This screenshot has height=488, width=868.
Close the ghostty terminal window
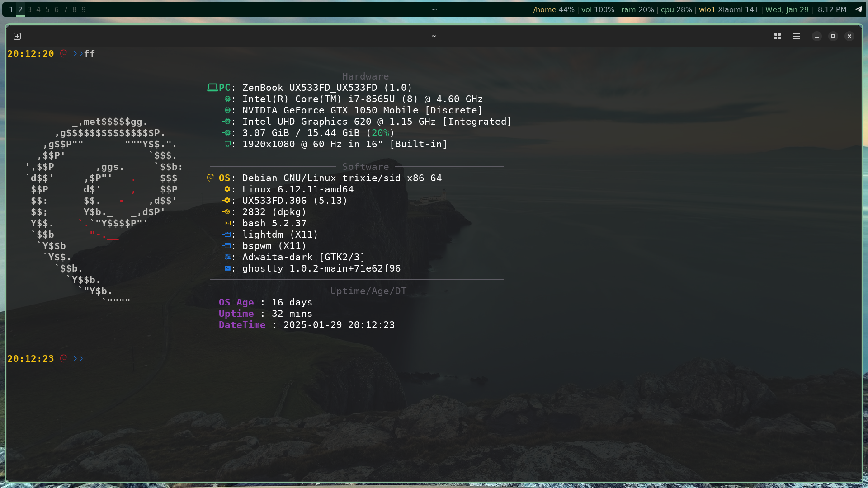849,36
